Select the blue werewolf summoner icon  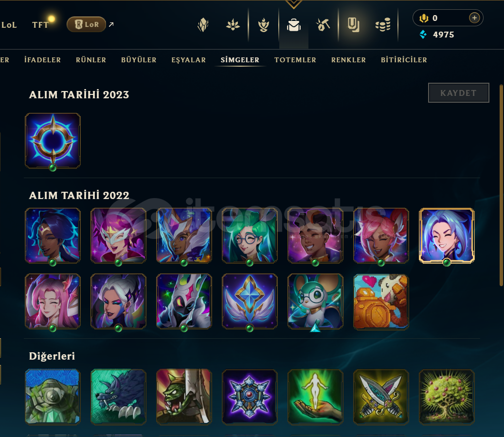pyautogui.click(x=118, y=397)
